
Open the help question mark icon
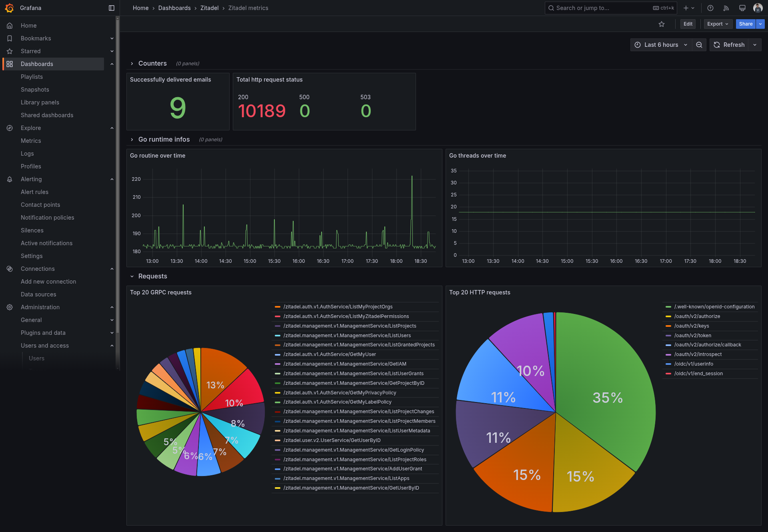pyautogui.click(x=710, y=8)
